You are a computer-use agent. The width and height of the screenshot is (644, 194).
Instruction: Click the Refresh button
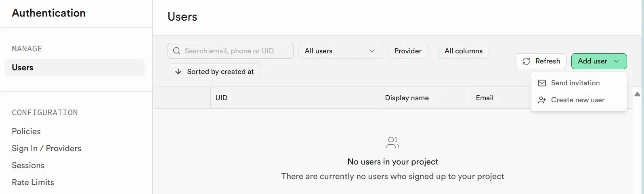(x=541, y=61)
